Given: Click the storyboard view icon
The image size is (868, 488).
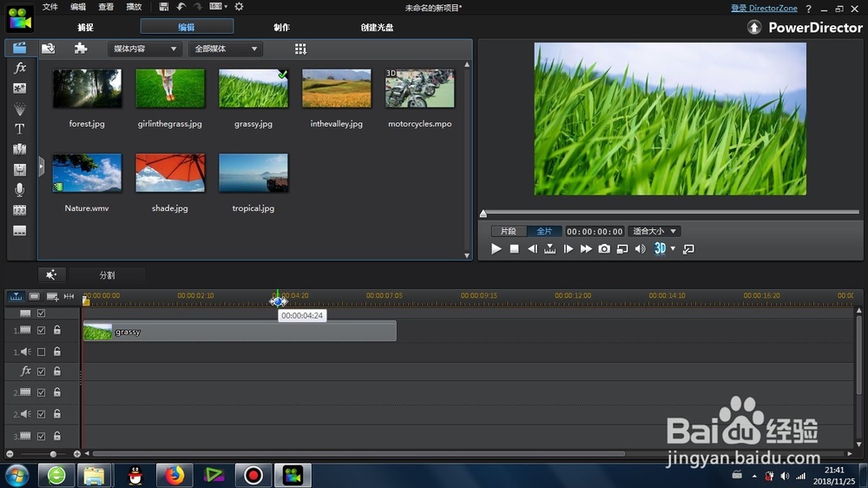Looking at the screenshot, I should [x=35, y=296].
